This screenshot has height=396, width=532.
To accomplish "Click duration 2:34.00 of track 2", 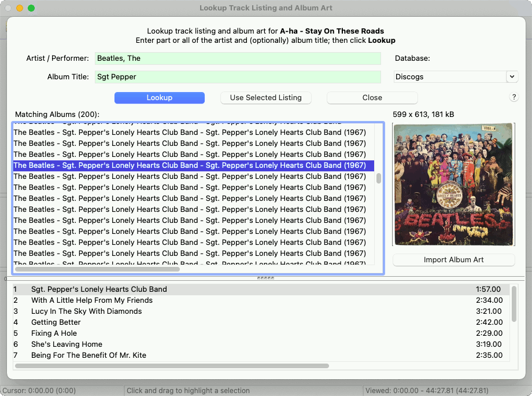I will [489, 300].
